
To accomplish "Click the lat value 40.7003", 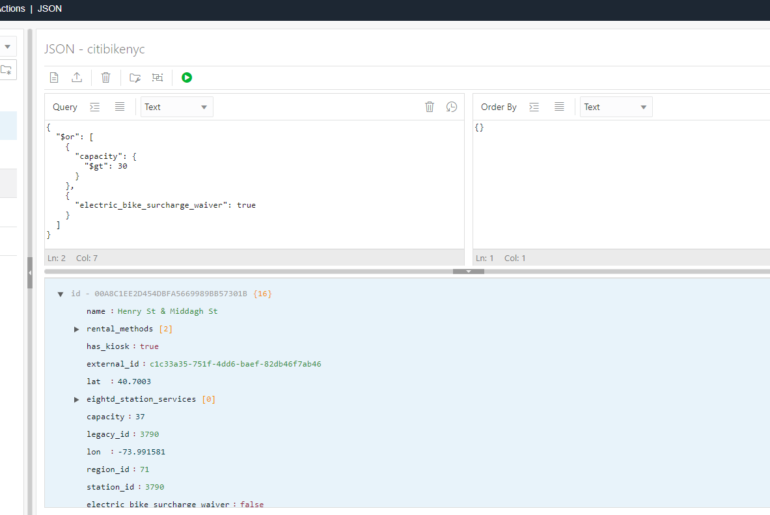I will tap(134, 381).
